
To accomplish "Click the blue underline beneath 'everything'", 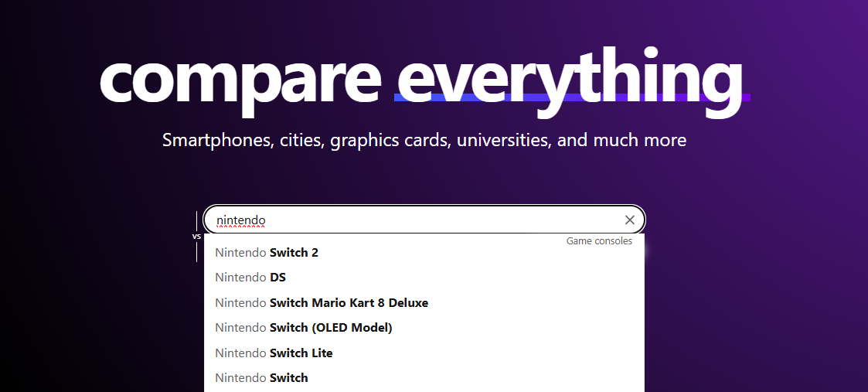I will pyautogui.click(x=572, y=98).
